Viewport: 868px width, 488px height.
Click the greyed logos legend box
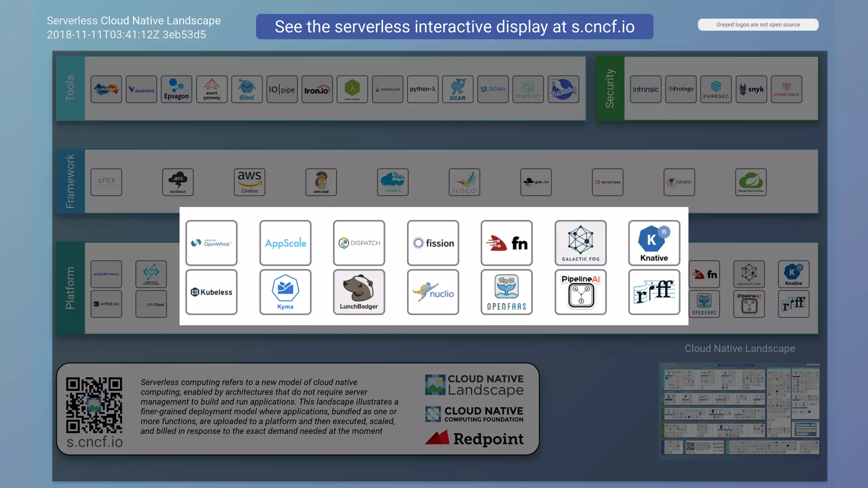758,25
